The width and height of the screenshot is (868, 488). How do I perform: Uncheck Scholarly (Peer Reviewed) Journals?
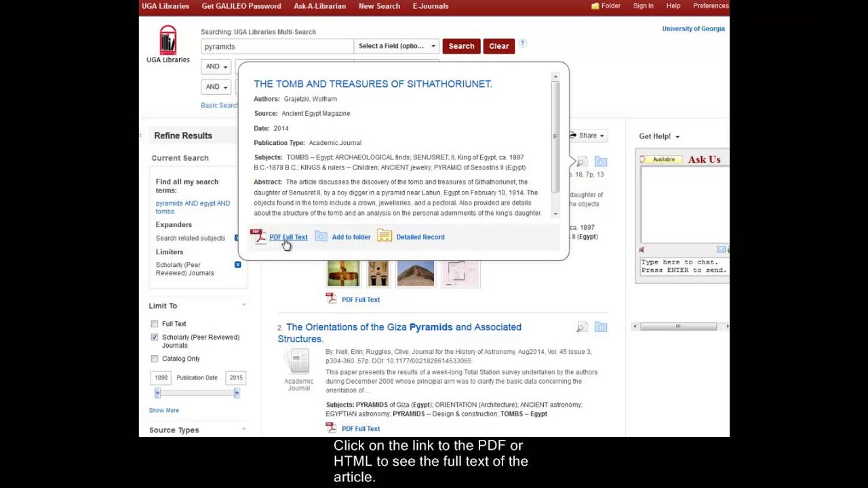(x=155, y=338)
